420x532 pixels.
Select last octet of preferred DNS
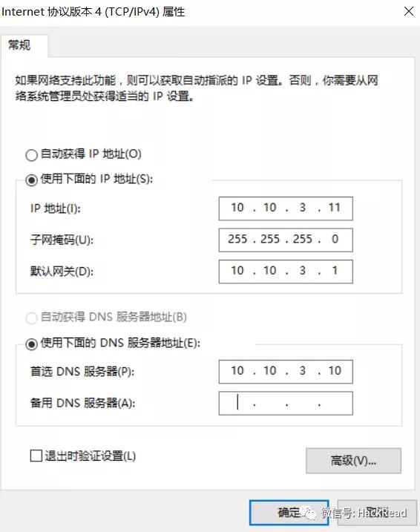click(x=335, y=370)
